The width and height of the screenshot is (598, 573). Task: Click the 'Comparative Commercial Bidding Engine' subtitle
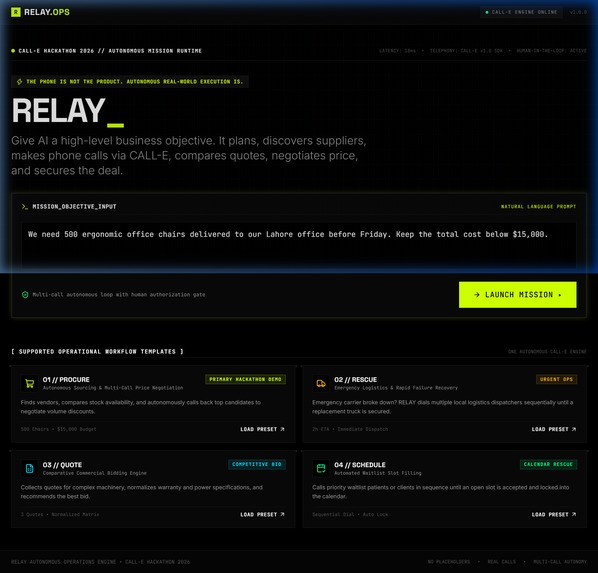(95, 473)
